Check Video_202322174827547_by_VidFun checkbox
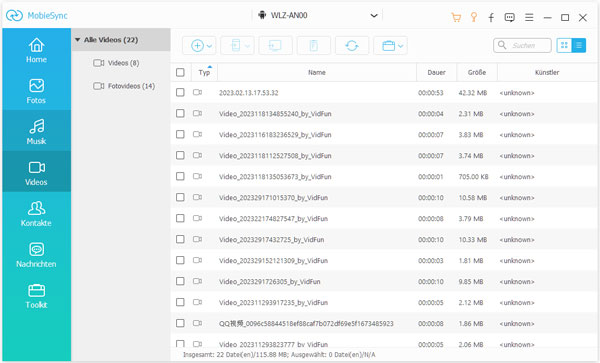 [180, 218]
